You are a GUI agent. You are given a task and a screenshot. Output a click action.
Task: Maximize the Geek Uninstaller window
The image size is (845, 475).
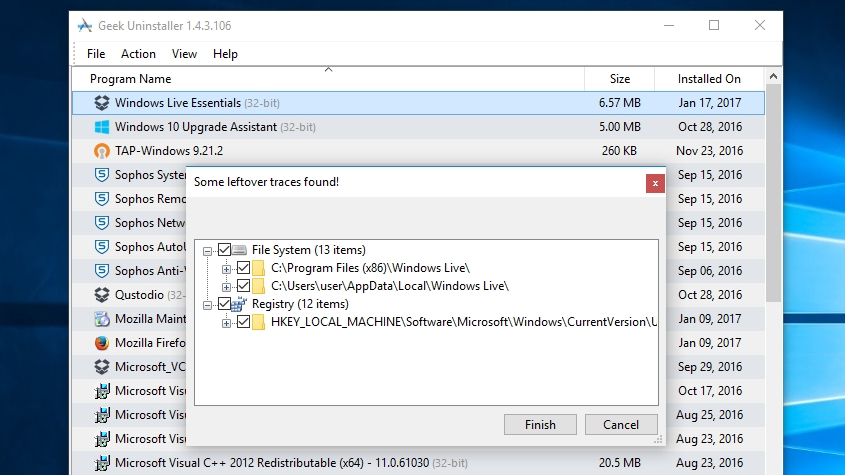714,25
